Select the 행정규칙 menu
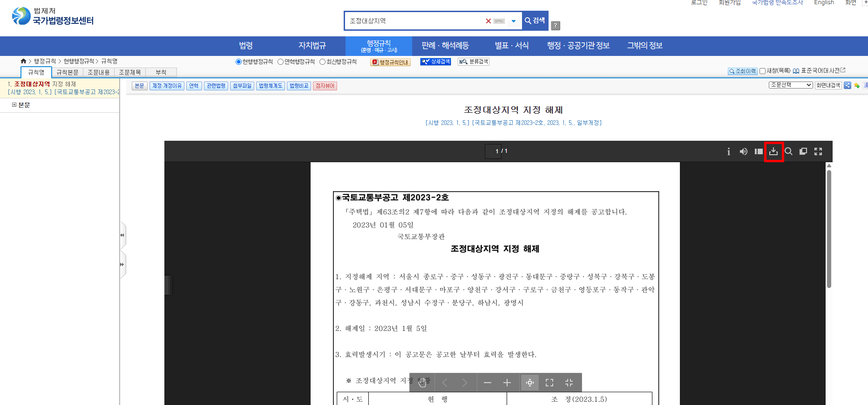 (x=379, y=46)
